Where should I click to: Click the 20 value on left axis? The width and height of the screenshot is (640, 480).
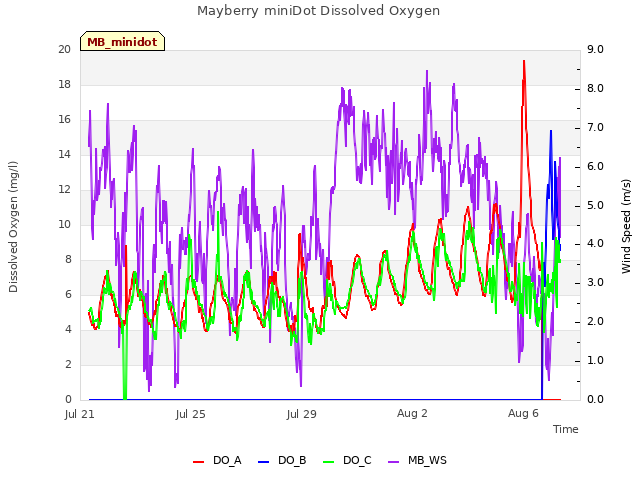pos(64,49)
